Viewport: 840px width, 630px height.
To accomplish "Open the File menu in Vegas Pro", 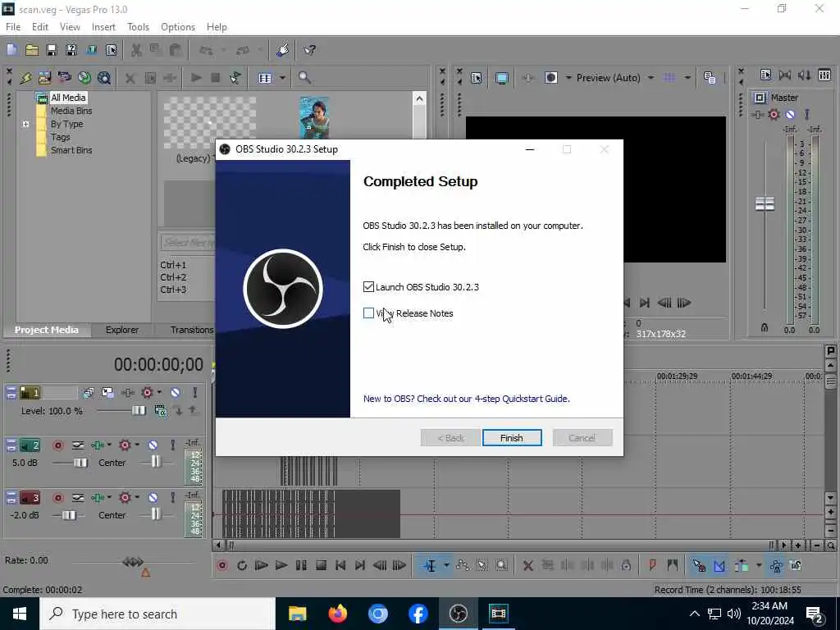I will (13, 27).
